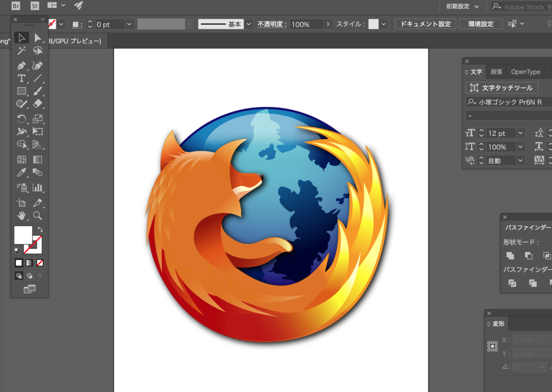Viewport: 552px width, 392px height.
Task: Select the Mesh tool
Action: 22,159
